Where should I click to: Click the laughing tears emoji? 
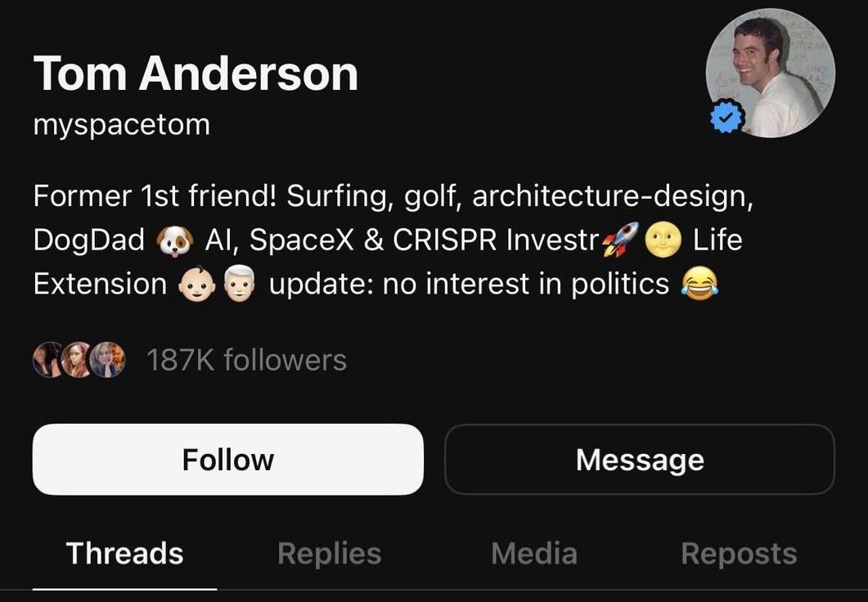(699, 285)
